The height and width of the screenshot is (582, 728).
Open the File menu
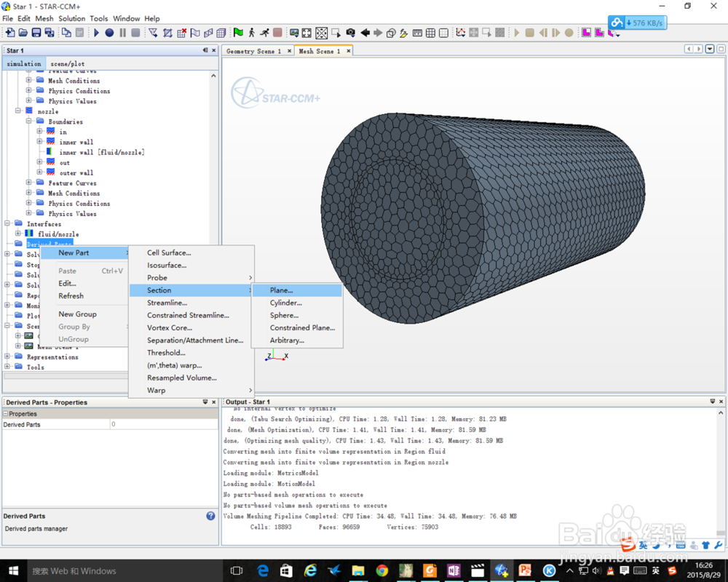8,19
